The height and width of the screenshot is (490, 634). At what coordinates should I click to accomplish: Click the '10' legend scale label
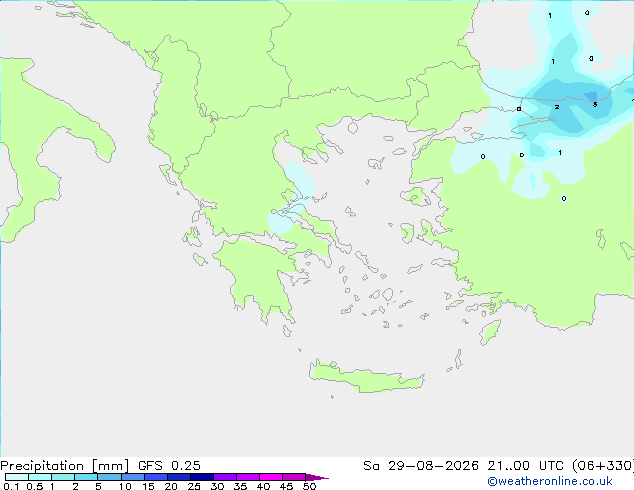(x=125, y=486)
